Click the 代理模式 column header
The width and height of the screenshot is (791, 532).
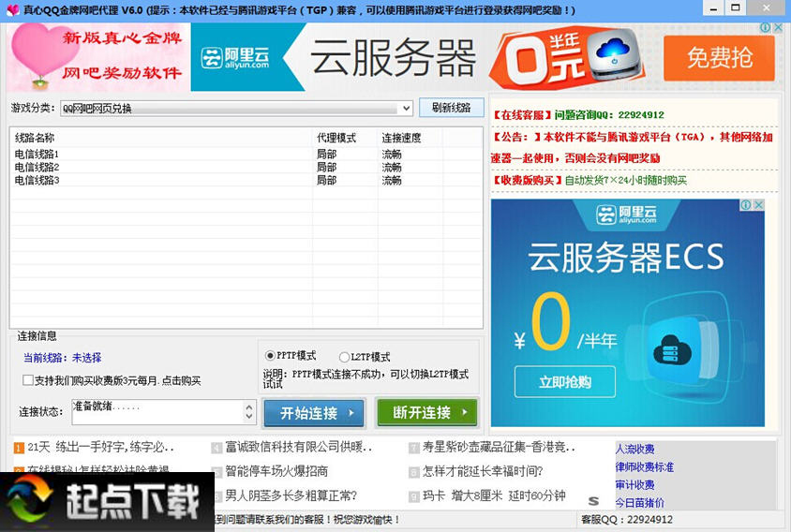point(345,138)
